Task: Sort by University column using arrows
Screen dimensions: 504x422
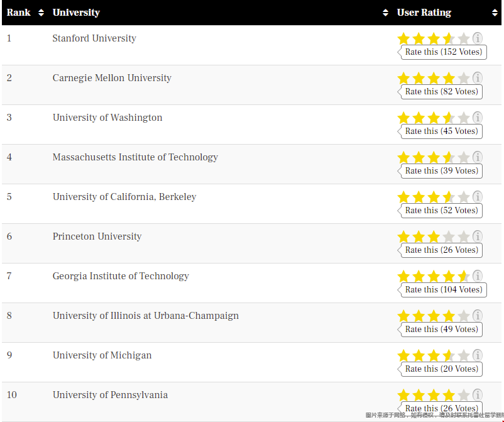Action: pos(386,13)
